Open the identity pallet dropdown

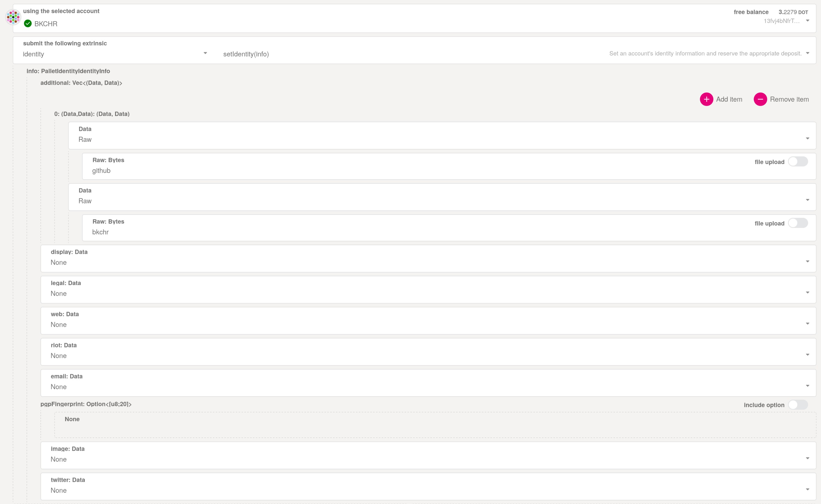click(x=115, y=54)
